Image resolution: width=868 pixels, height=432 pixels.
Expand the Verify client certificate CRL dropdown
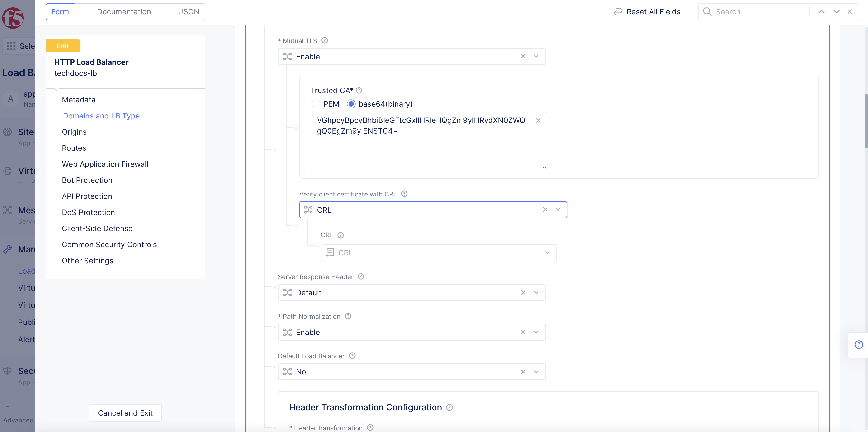[558, 209]
